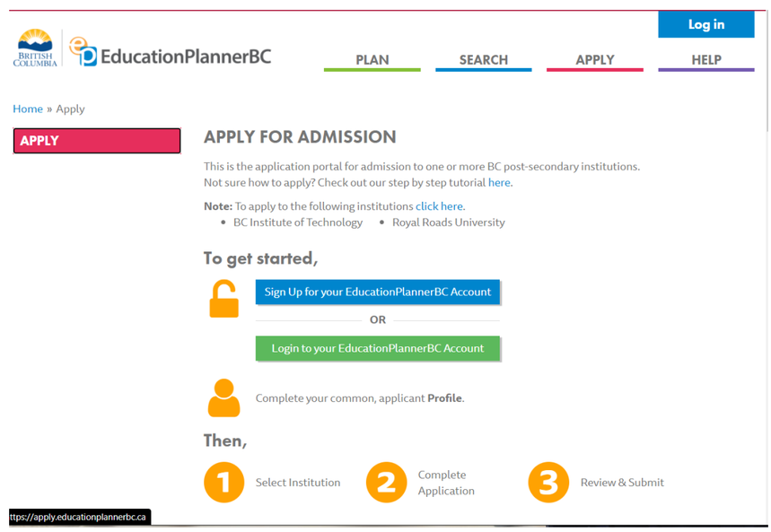Click the step 3 Review & Submit circle

pyautogui.click(x=548, y=482)
